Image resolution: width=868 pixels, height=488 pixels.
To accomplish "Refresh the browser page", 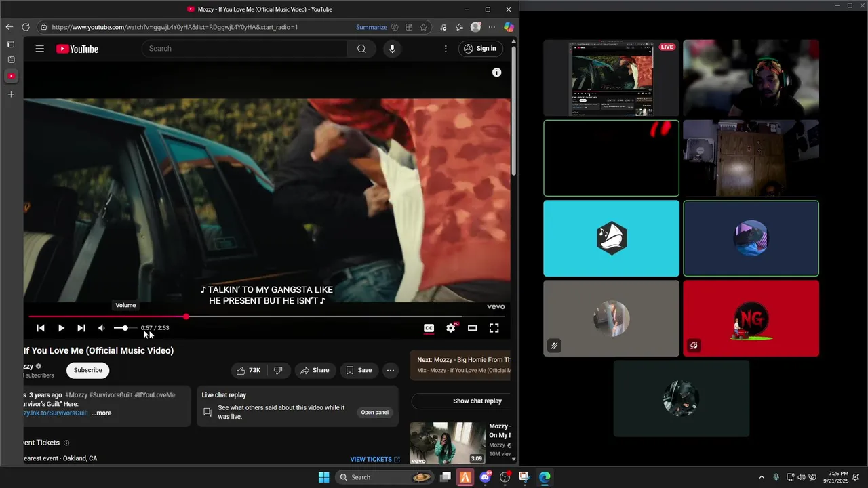I will 26,27.
